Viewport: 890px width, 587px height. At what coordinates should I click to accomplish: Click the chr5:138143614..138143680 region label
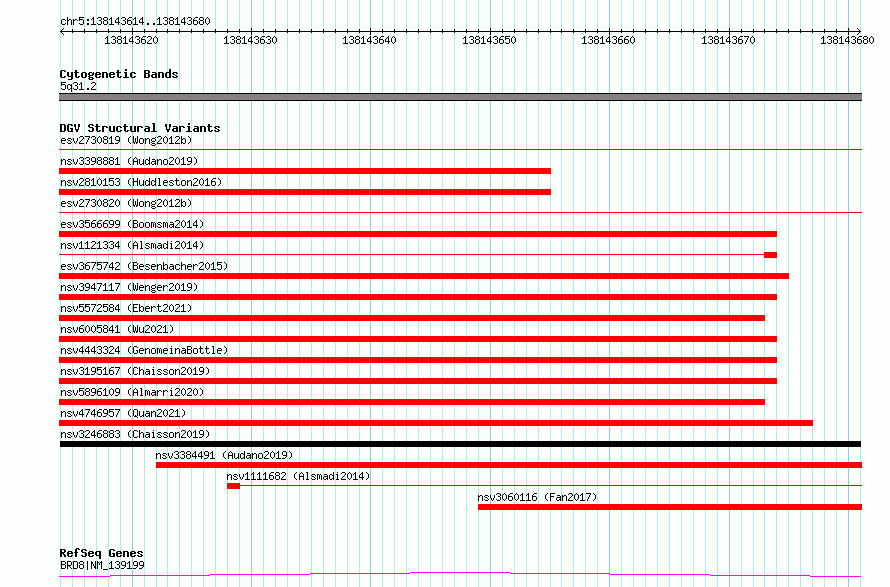135,21
